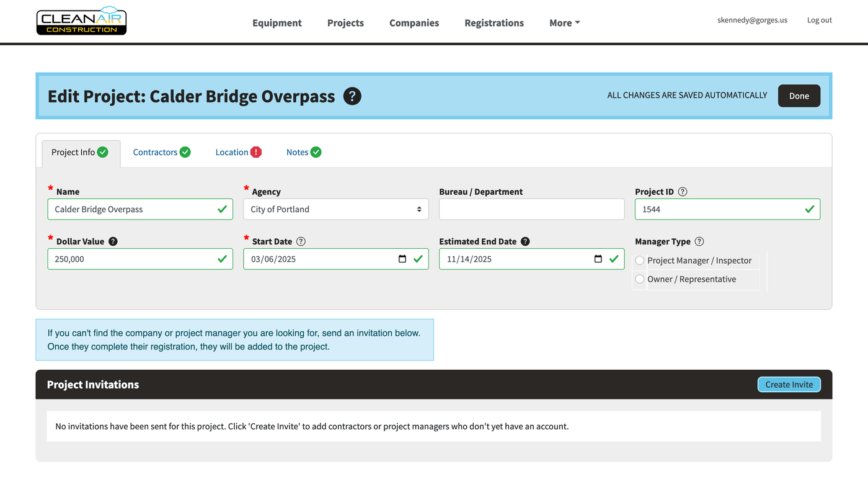Click into the Dollar Value input field
Image resolution: width=868 pixels, height=489 pixels.
point(140,259)
